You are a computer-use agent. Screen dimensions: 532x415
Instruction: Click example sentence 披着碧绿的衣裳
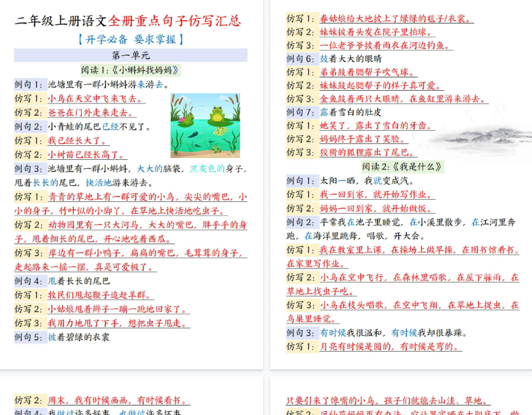point(79,337)
